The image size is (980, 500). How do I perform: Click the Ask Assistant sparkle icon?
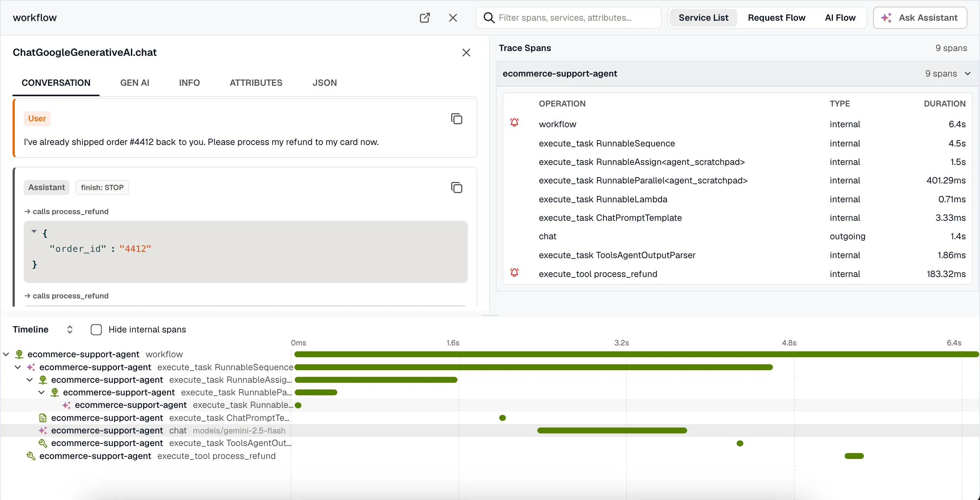886,17
